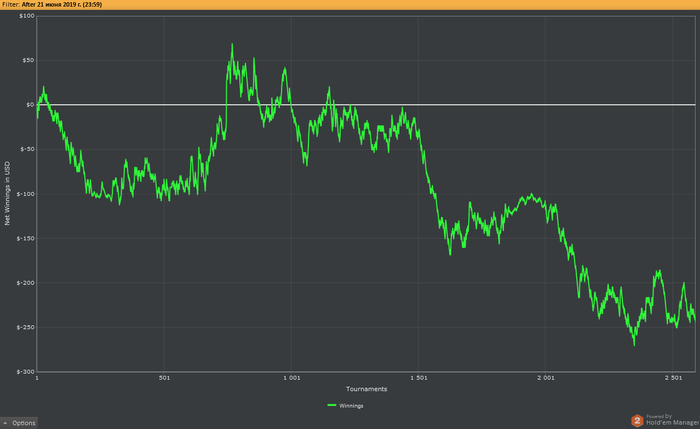Screen dimensions: 700x429
Task: Click the filter date text in orange bar
Action: 62,4
